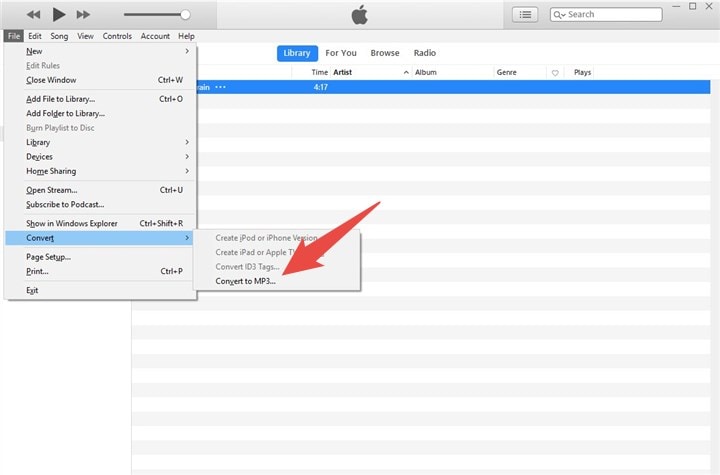Open the Song menu
The height and width of the screenshot is (475, 720).
[x=59, y=36]
